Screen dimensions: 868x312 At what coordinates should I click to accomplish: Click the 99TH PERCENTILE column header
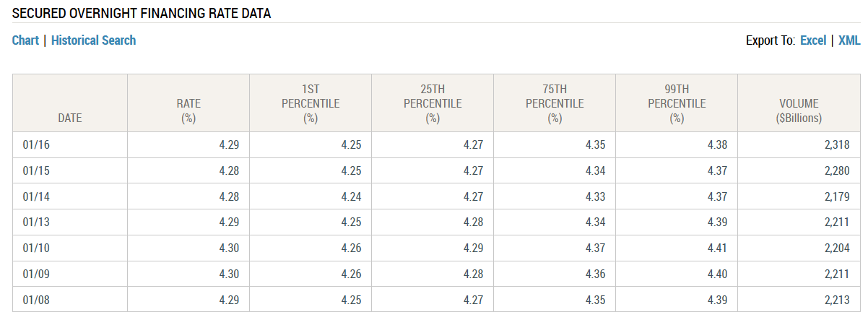coord(677,103)
